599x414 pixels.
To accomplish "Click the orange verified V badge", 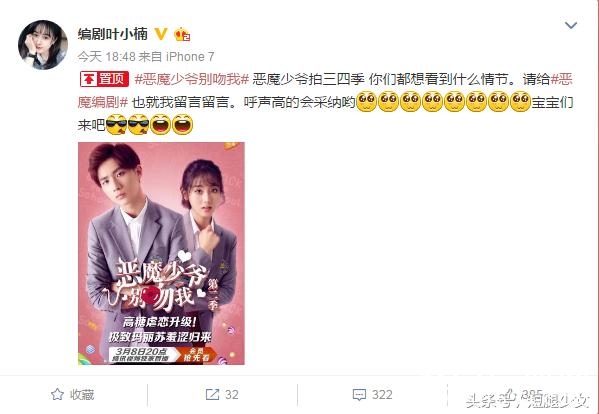I will [161, 34].
